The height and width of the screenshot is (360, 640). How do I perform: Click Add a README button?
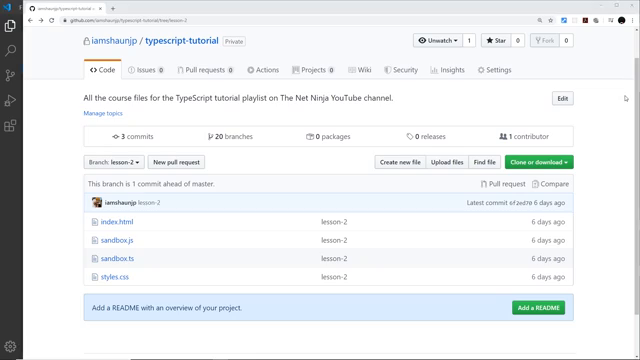pyautogui.click(x=538, y=308)
